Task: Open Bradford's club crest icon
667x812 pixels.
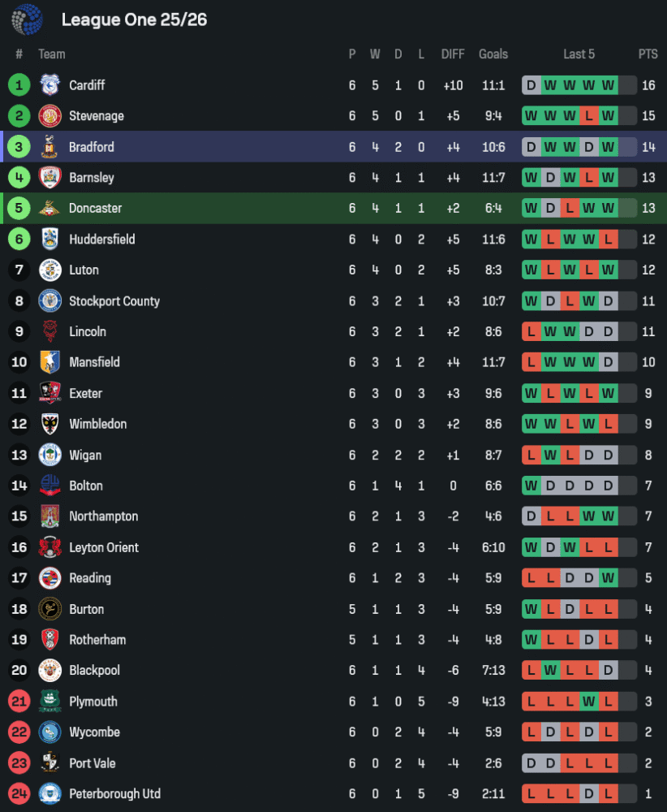Action: pyautogui.click(x=50, y=147)
